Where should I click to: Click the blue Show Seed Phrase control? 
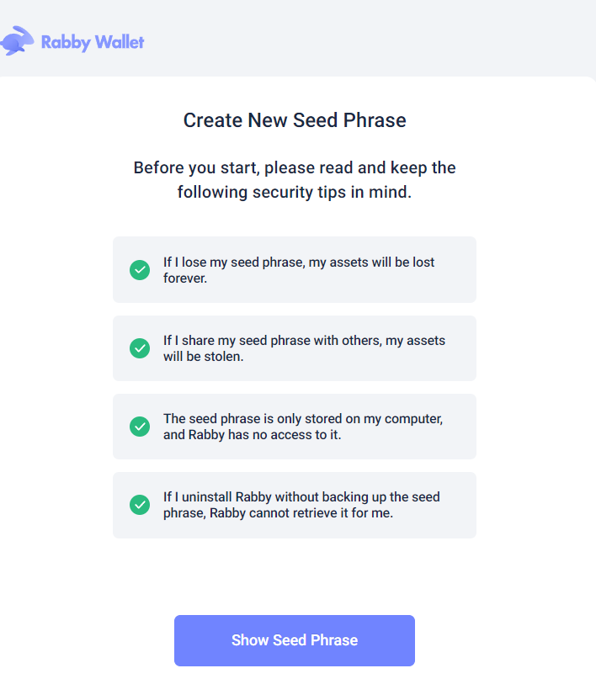point(294,640)
